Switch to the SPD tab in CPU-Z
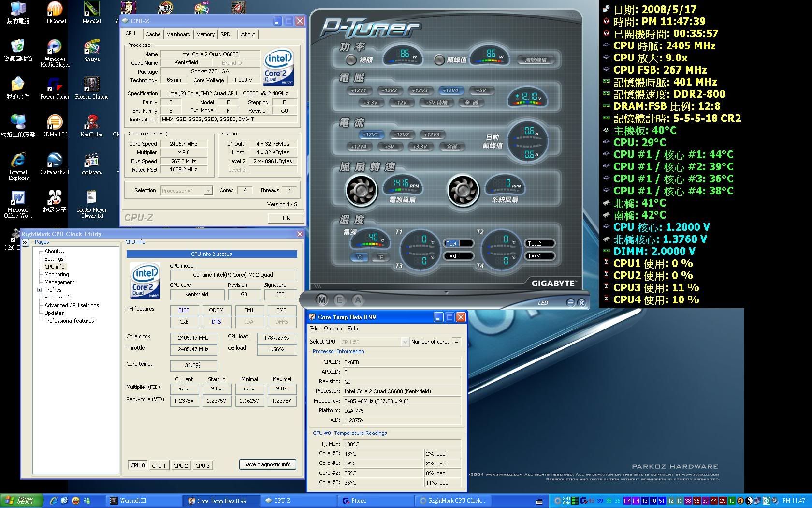 tap(225, 34)
